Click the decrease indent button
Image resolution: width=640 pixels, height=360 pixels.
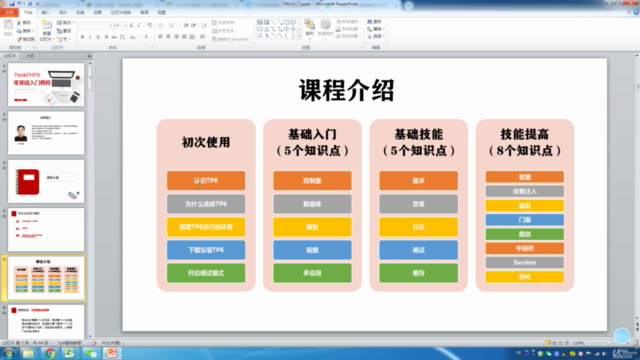(x=186, y=25)
